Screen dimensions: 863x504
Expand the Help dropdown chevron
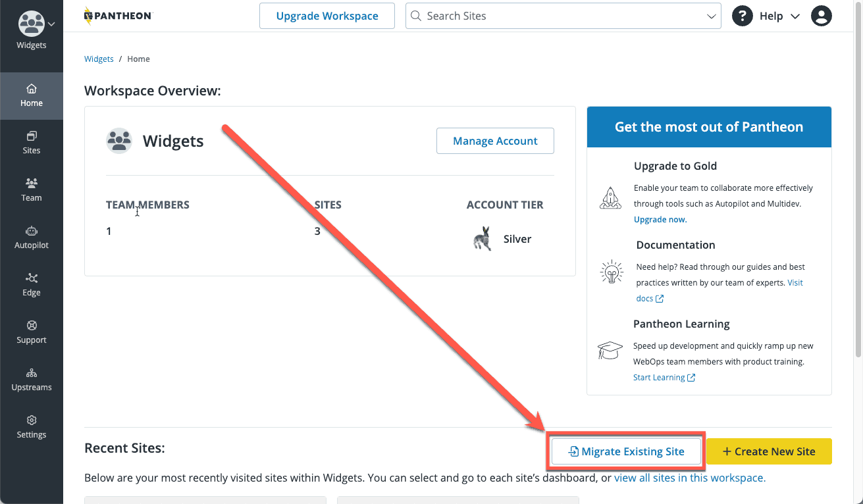[794, 16]
